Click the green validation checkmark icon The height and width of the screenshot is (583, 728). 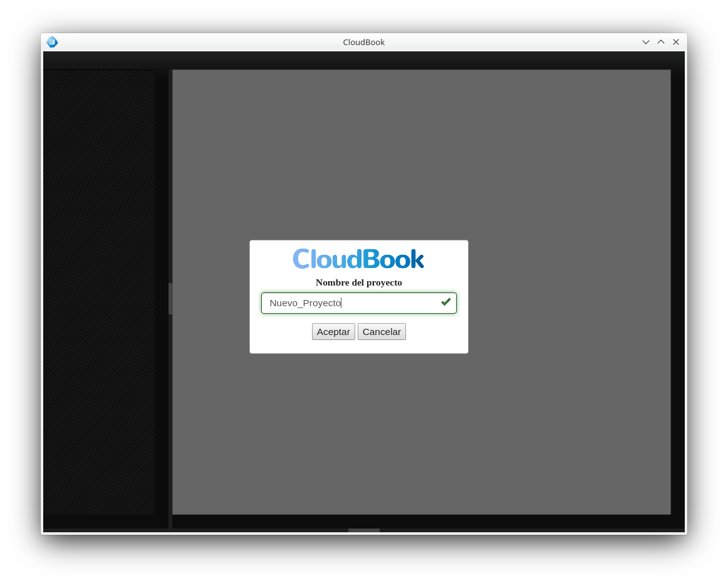point(445,302)
